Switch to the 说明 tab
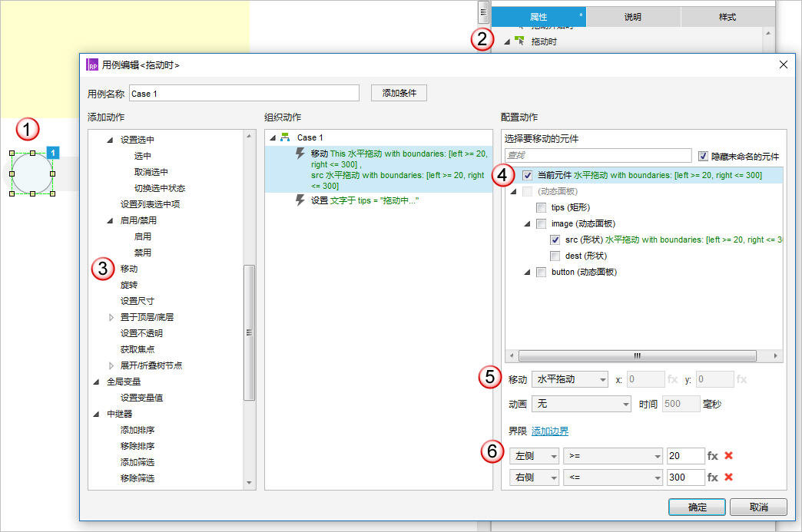 coord(633,17)
